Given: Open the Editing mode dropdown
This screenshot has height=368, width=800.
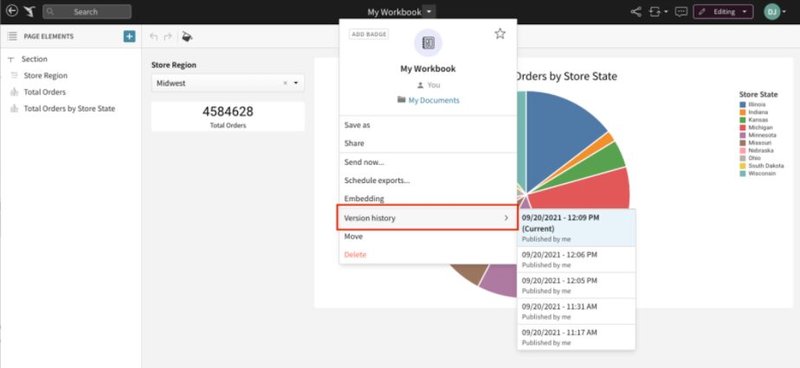Looking at the screenshot, I should click(723, 12).
